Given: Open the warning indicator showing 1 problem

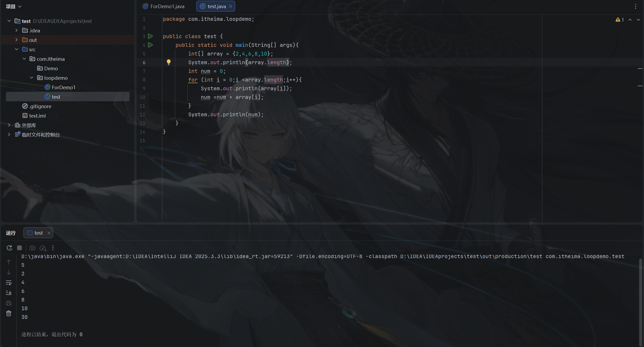Looking at the screenshot, I should click(x=620, y=20).
